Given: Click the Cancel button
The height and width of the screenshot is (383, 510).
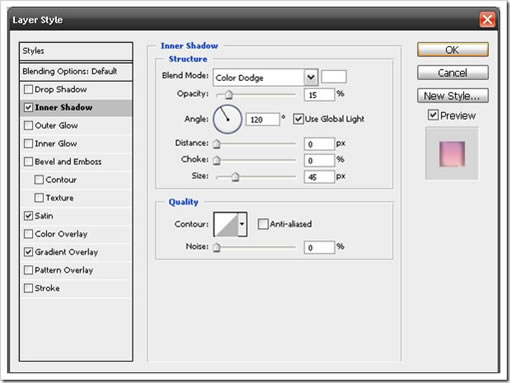Looking at the screenshot, I should (x=453, y=72).
